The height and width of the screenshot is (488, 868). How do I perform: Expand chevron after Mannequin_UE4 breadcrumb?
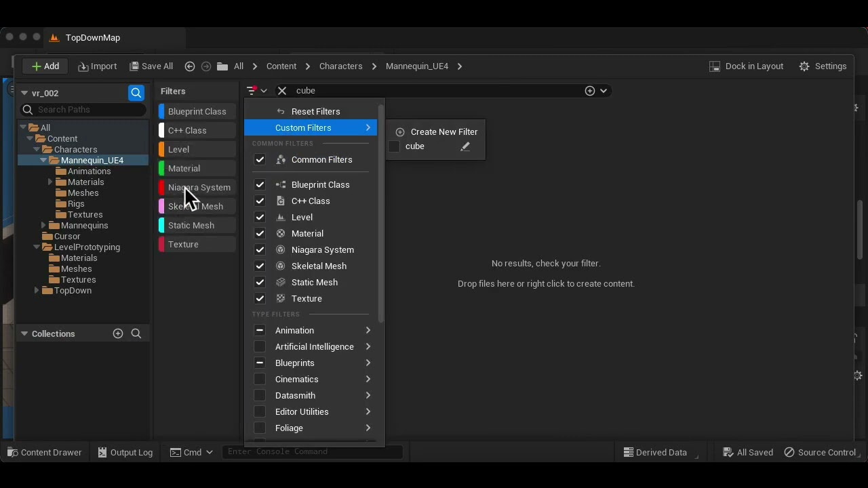click(x=460, y=66)
